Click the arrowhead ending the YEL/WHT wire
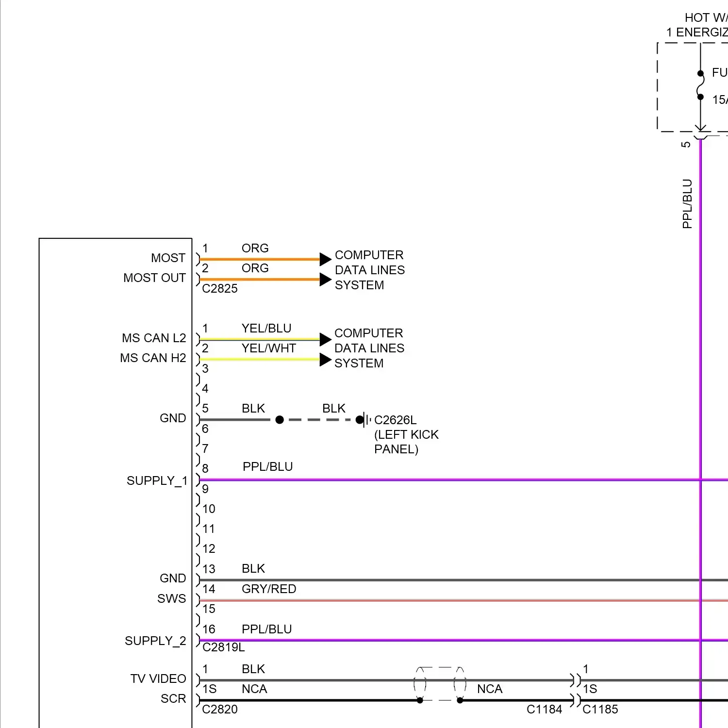The height and width of the screenshot is (728, 728). click(x=325, y=360)
